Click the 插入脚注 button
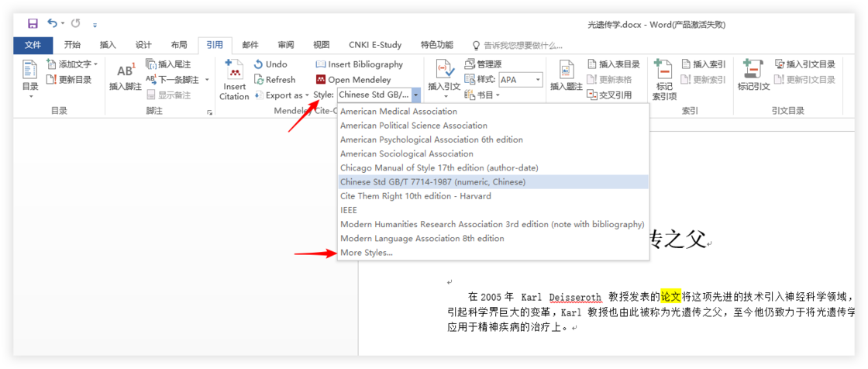Viewport: 868px width, 369px height. click(x=125, y=77)
